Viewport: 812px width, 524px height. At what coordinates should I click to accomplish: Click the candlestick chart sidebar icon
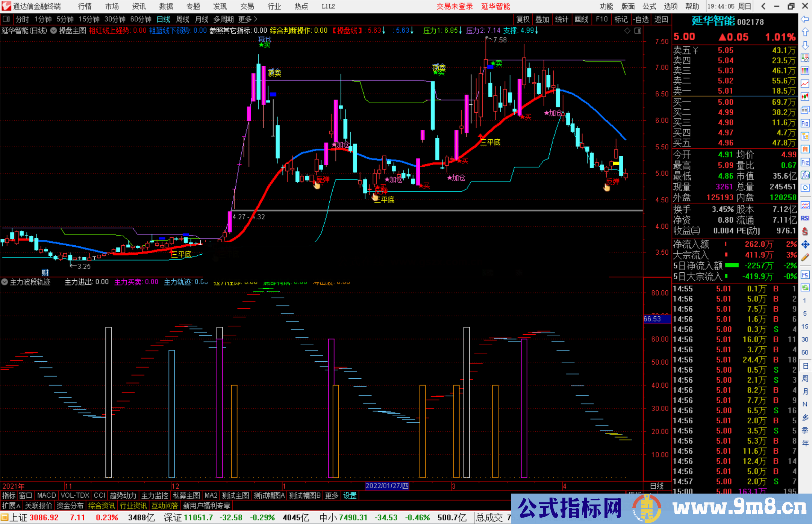click(x=805, y=97)
